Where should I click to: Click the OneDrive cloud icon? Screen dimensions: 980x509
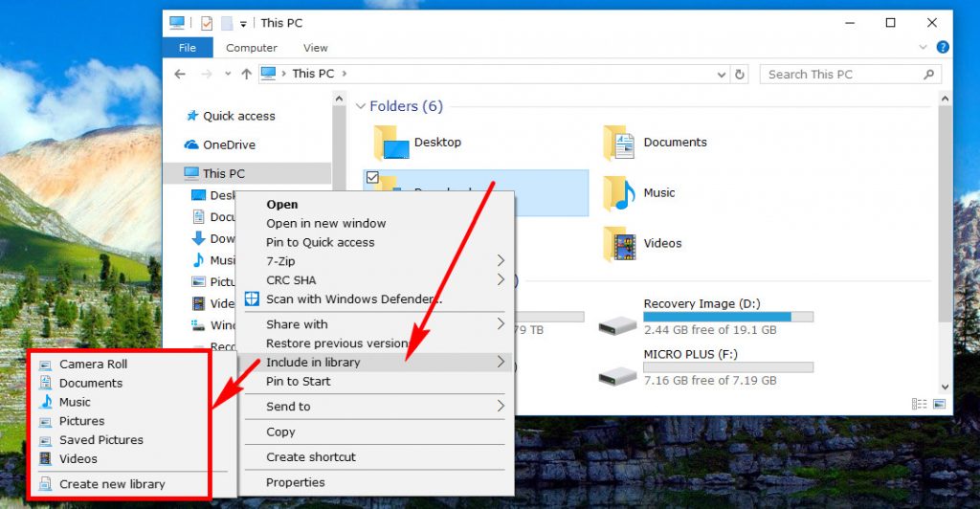tap(191, 144)
